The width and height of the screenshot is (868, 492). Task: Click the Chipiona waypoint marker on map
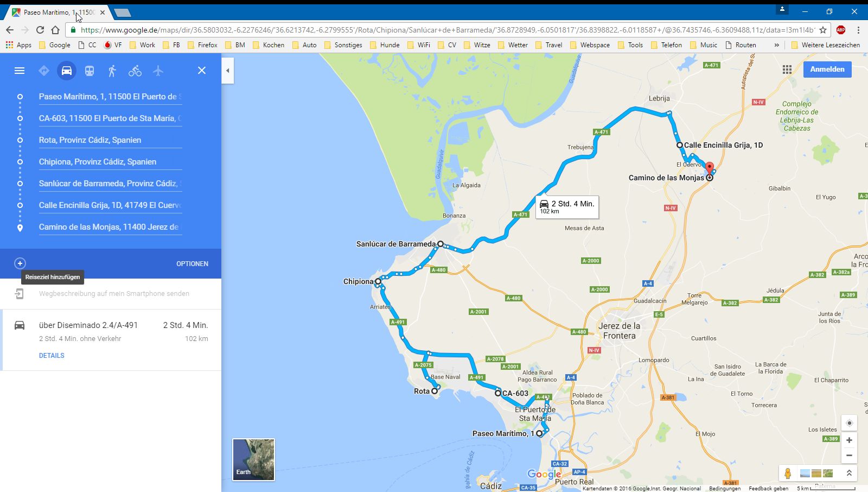click(x=378, y=281)
